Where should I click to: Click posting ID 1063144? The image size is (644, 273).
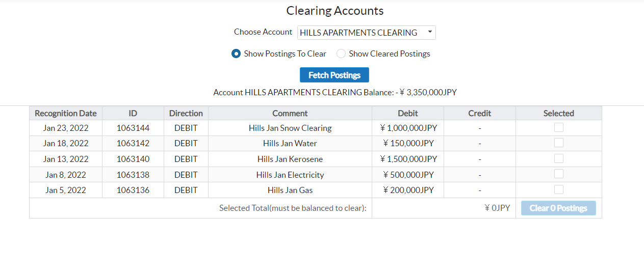[133, 128]
